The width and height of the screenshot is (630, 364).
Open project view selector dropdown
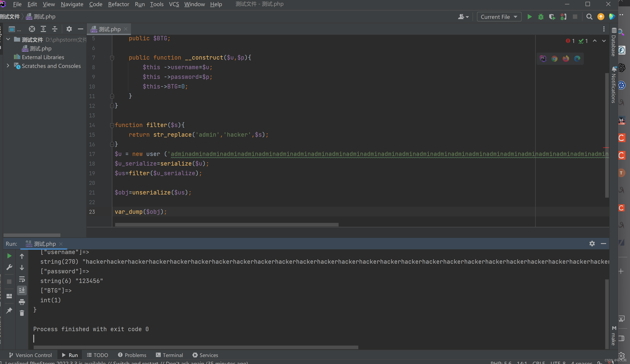tap(14, 29)
